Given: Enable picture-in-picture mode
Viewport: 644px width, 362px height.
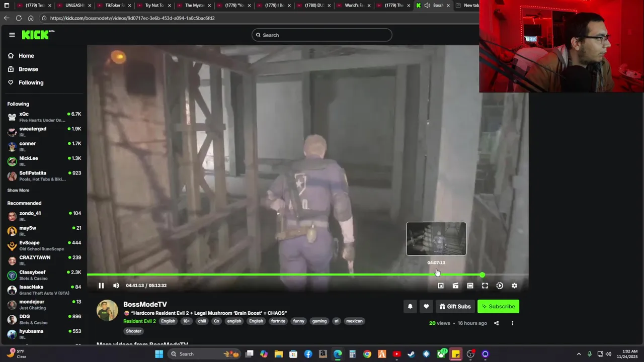Looking at the screenshot, I should (441, 286).
